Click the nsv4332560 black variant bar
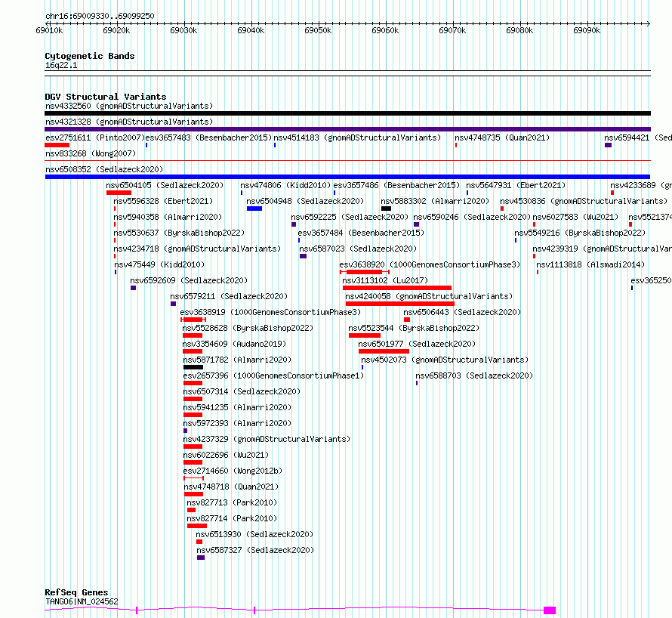The width and height of the screenshot is (672, 618). click(347, 113)
